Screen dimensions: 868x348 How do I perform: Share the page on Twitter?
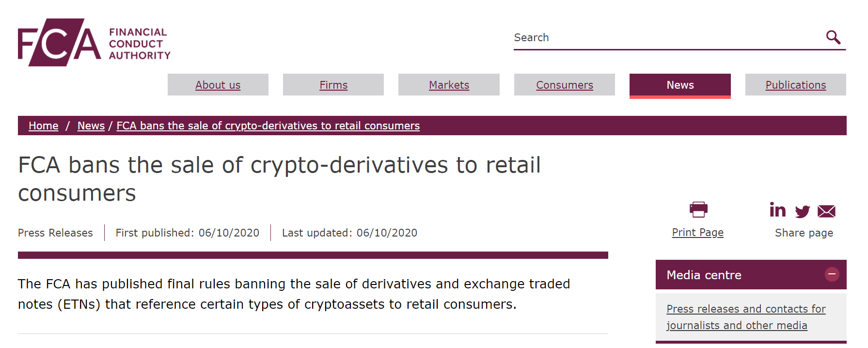point(802,211)
